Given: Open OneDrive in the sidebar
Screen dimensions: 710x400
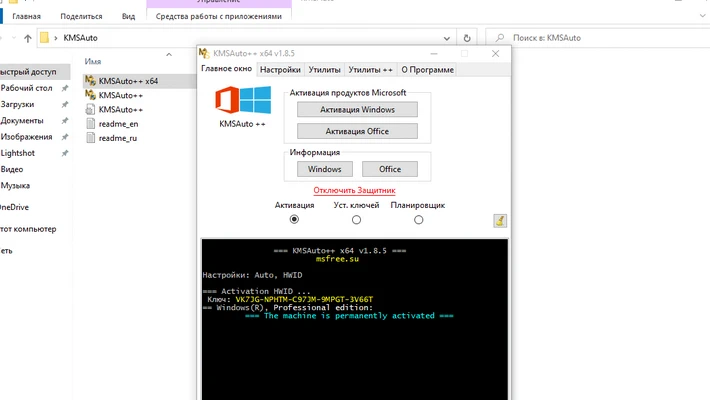Looking at the screenshot, I should pyautogui.click(x=14, y=207).
